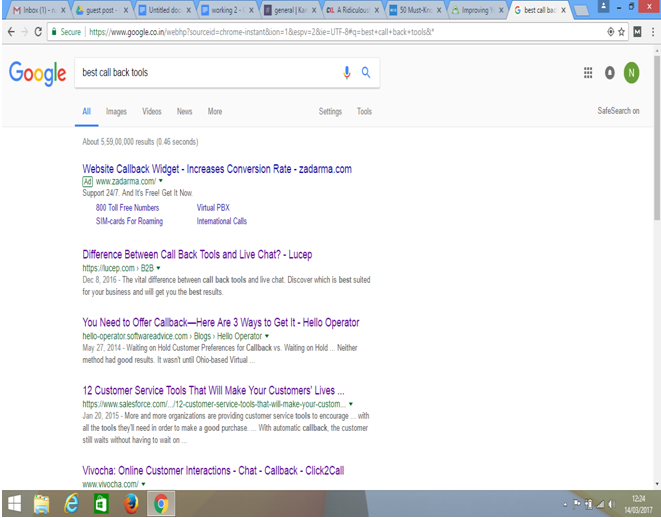Click the location target icon in address bar

(x=610, y=32)
